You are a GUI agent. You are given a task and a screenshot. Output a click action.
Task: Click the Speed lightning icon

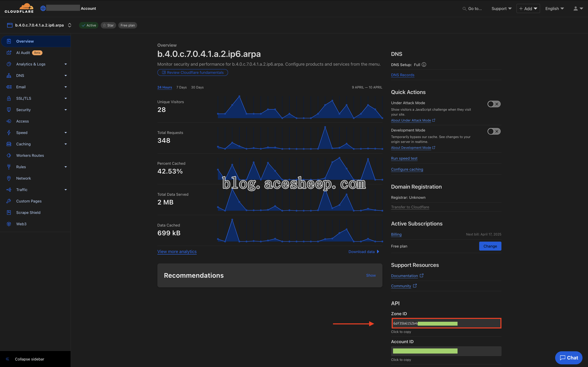click(x=9, y=133)
